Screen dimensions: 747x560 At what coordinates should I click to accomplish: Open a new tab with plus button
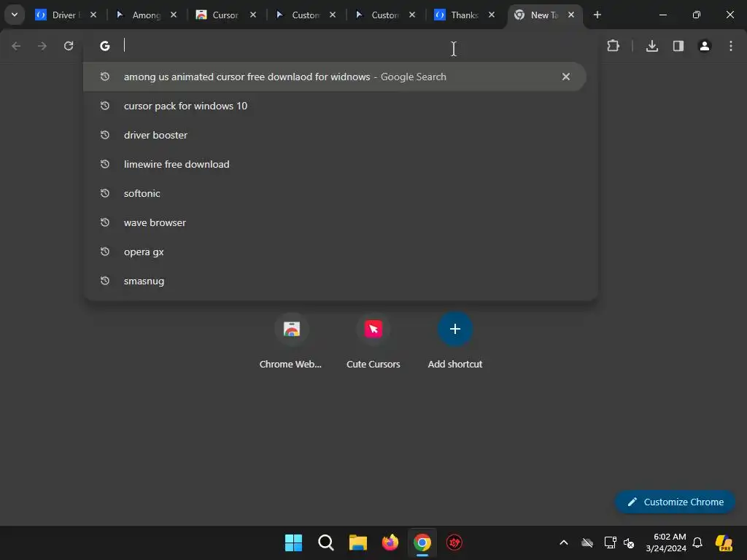click(x=597, y=15)
